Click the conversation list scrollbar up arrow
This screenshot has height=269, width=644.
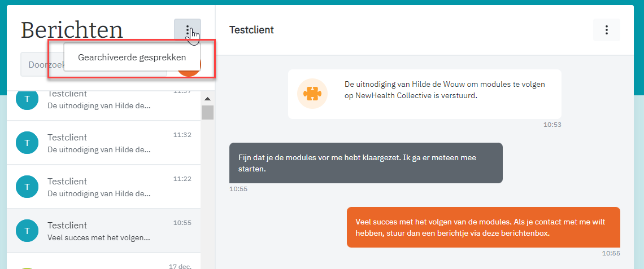point(207,99)
